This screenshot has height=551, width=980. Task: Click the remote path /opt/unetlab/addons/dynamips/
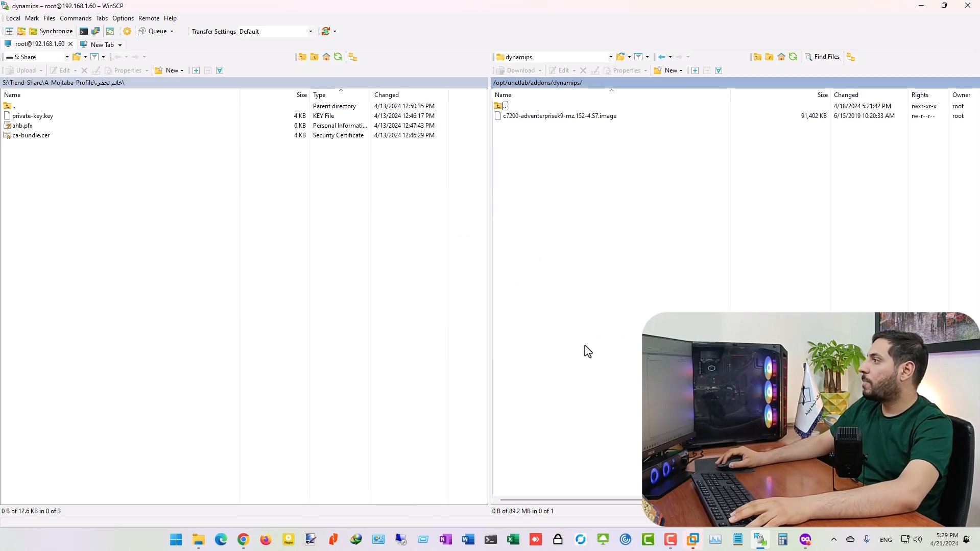pos(537,83)
